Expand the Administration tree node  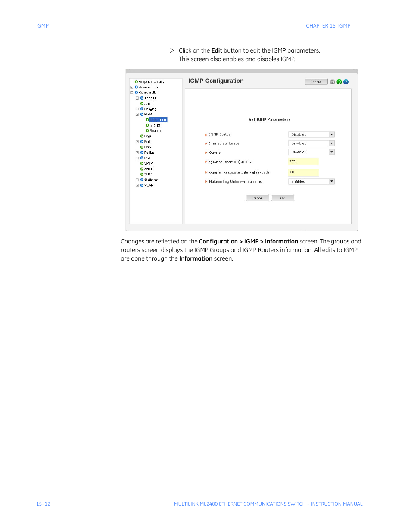pos(132,87)
